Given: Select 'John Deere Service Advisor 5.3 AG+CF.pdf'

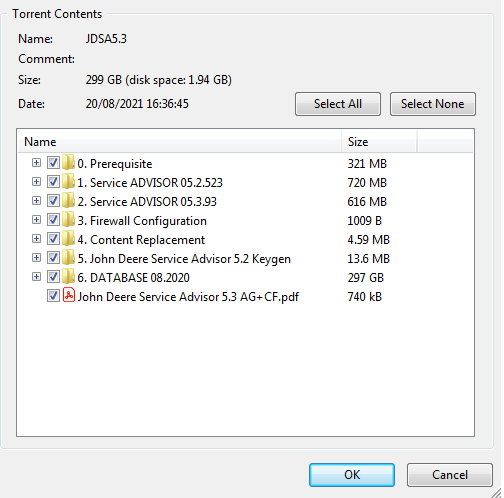Looking at the screenshot, I should click(188, 297).
